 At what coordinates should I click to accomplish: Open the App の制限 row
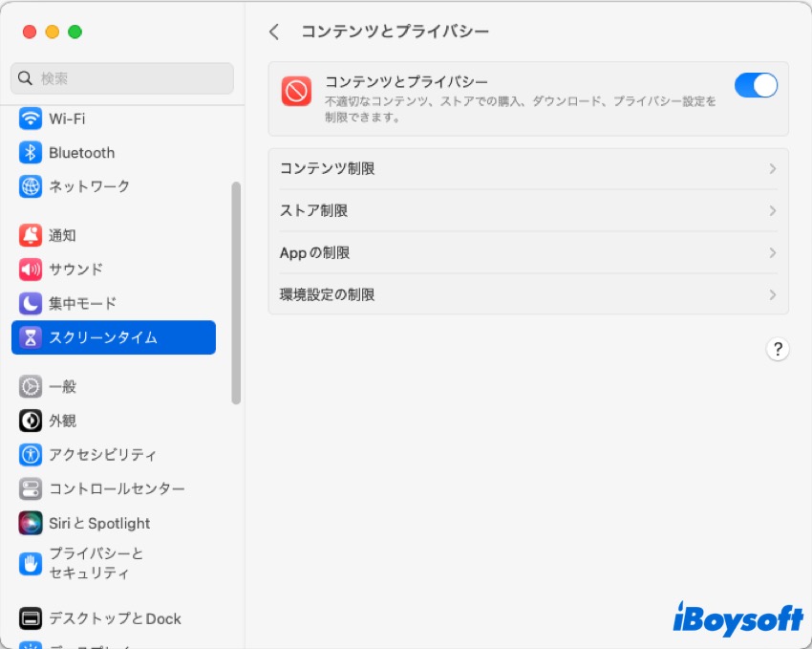527,253
